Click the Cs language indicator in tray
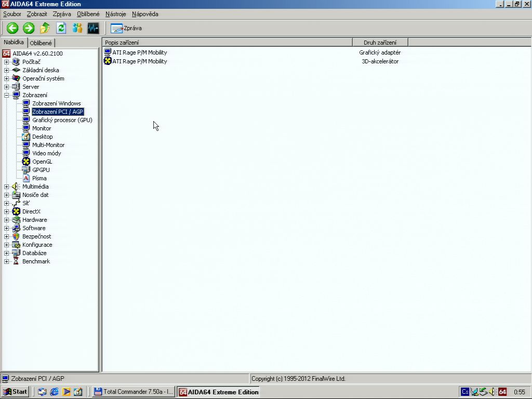532x399 pixels. 465,392
